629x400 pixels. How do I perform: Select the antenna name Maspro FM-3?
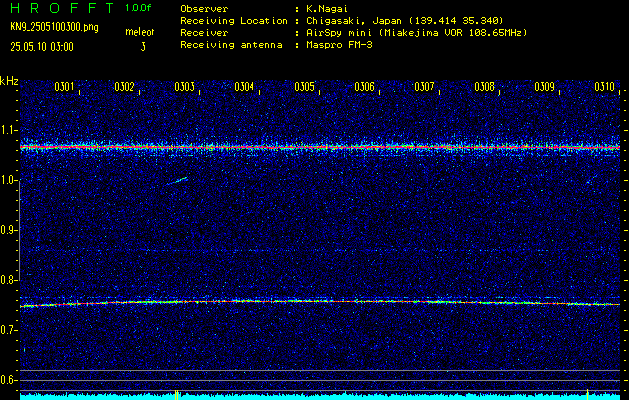point(339,45)
